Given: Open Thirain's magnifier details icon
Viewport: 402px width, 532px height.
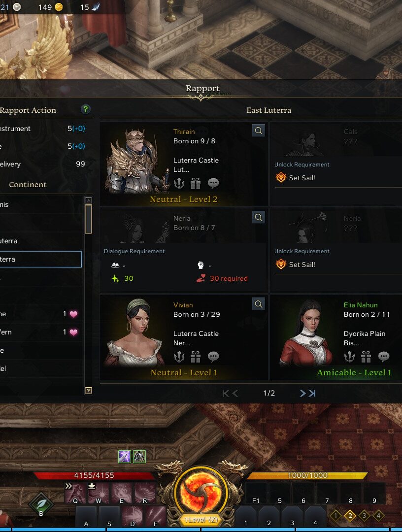Looking at the screenshot, I should [259, 131].
